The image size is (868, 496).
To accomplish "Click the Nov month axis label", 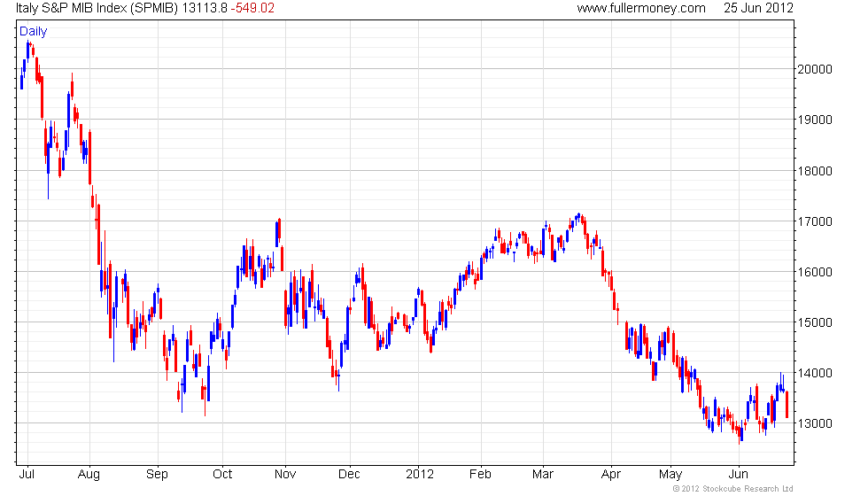I will tap(285, 474).
